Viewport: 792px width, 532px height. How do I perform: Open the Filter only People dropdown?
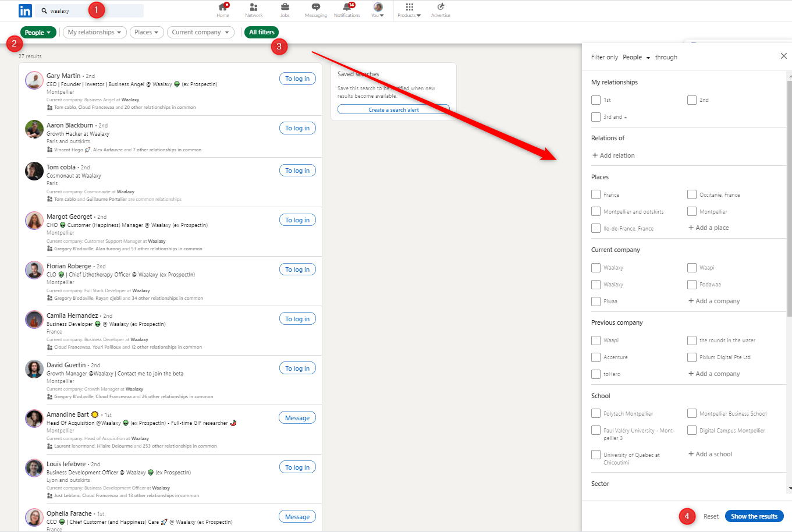point(636,57)
